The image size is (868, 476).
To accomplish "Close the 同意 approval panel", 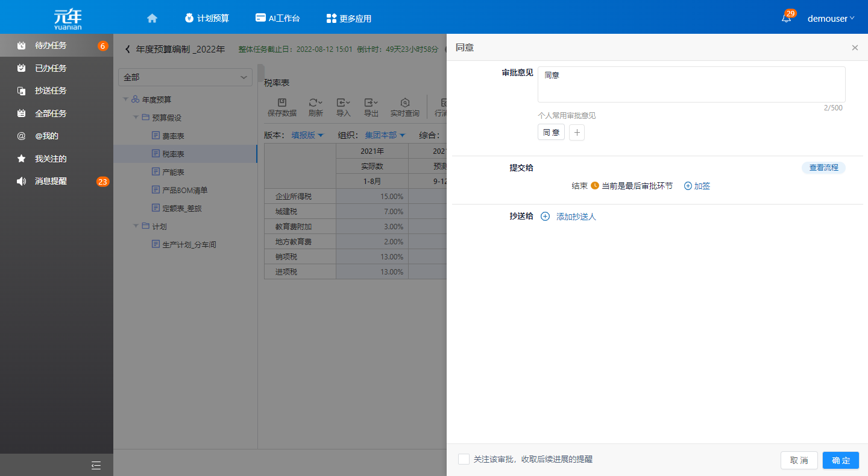I will [x=855, y=48].
